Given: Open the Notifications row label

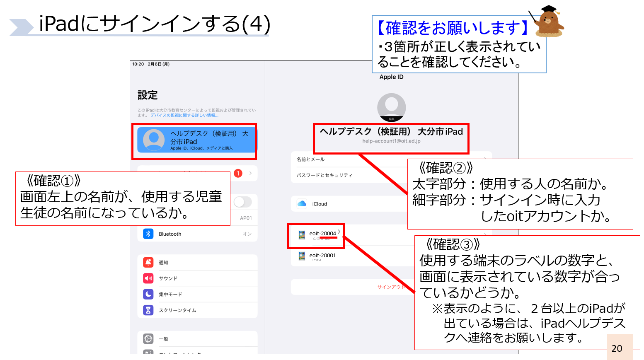Looking at the screenshot, I should pyautogui.click(x=163, y=263).
